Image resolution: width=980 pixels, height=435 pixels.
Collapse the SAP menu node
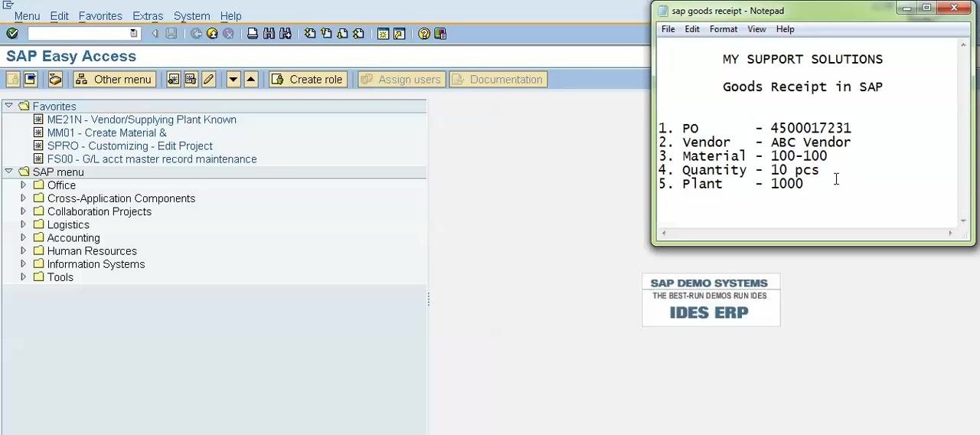point(8,172)
